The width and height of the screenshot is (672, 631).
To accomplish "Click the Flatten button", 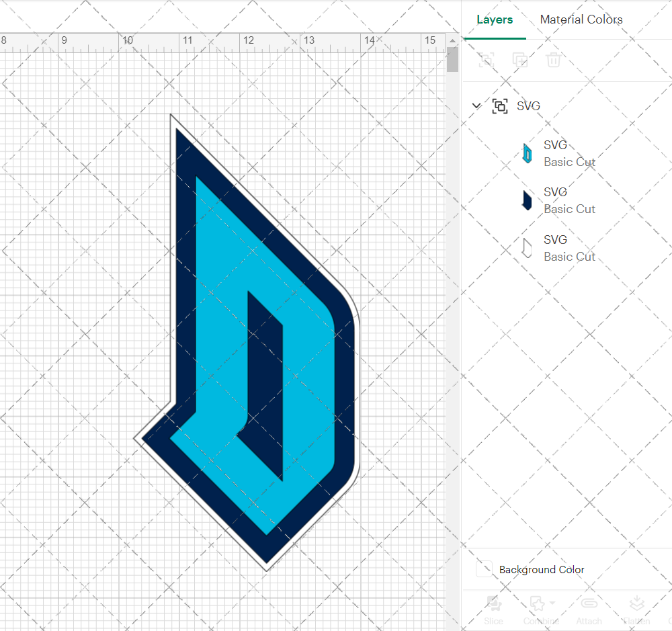I will coord(637,610).
